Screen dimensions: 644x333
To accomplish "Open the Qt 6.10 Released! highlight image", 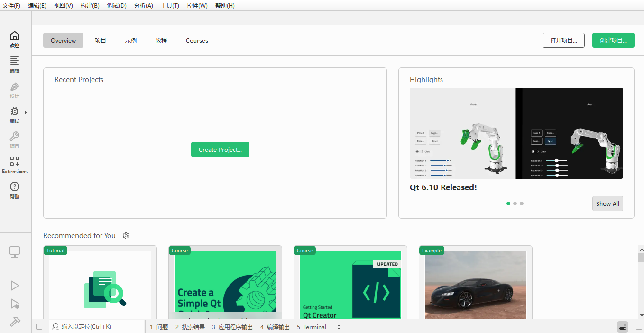I will tap(516, 133).
